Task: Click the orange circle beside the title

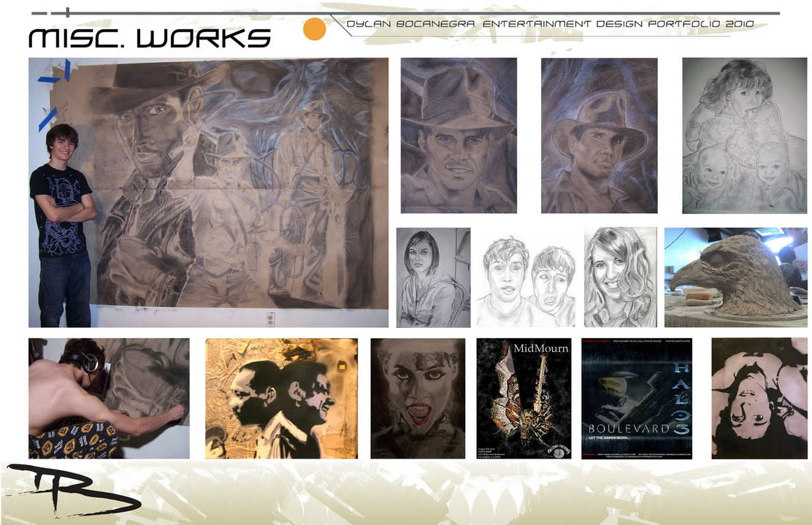Action: tap(314, 29)
